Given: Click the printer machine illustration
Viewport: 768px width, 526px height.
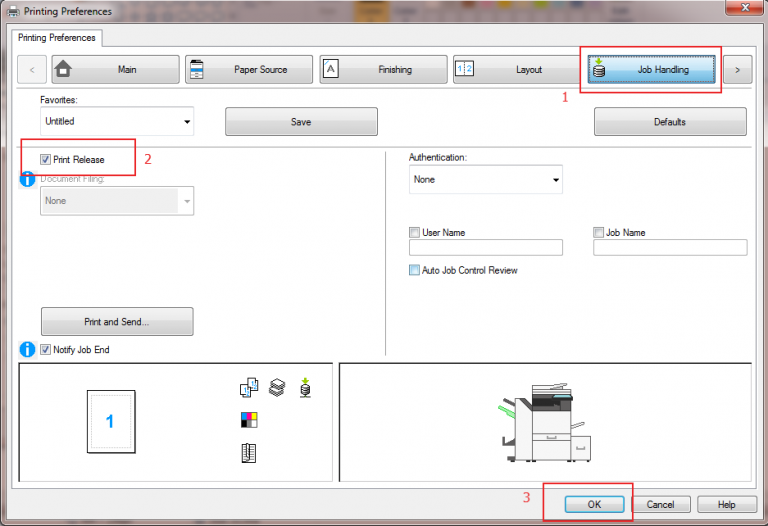Looking at the screenshot, I should point(545,422).
